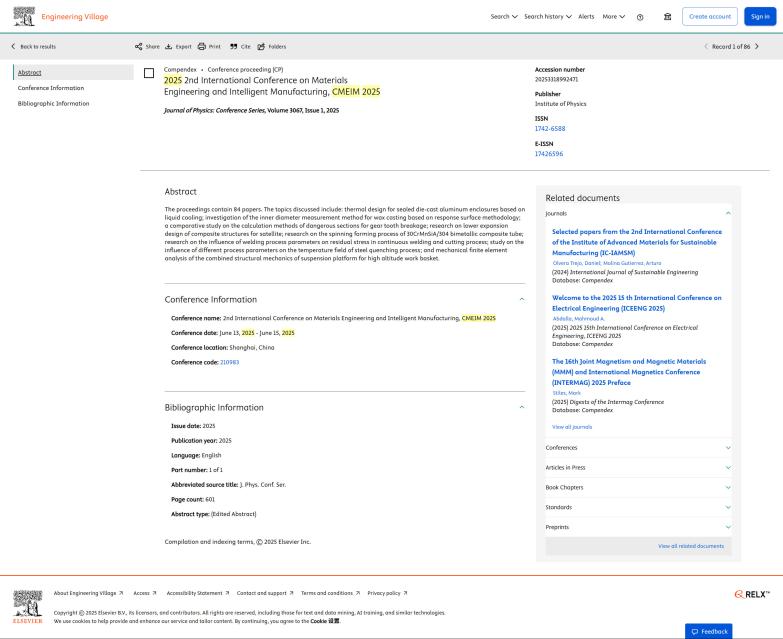Click the institution building icon
The width and height of the screenshot is (783, 639).
(x=668, y=16)
